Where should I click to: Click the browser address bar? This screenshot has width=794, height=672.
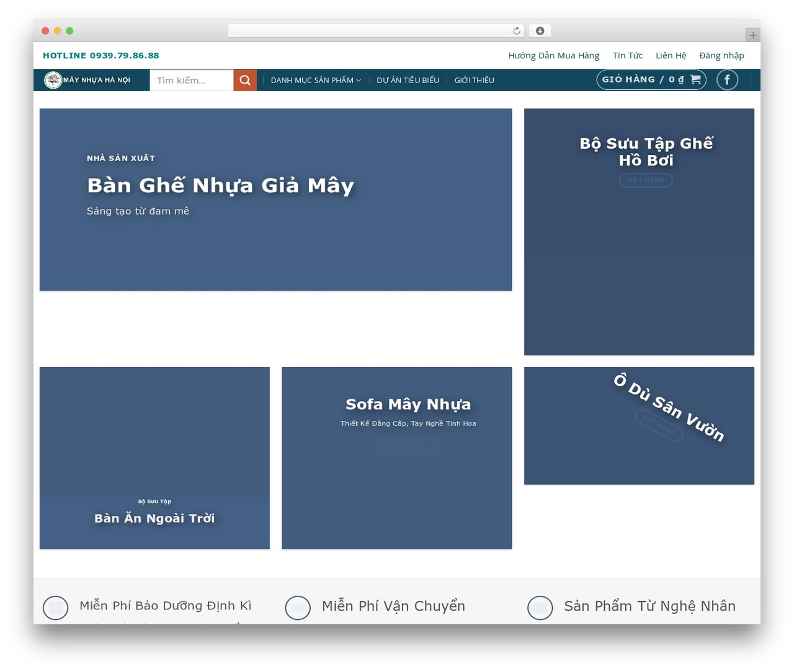point(376,31)
